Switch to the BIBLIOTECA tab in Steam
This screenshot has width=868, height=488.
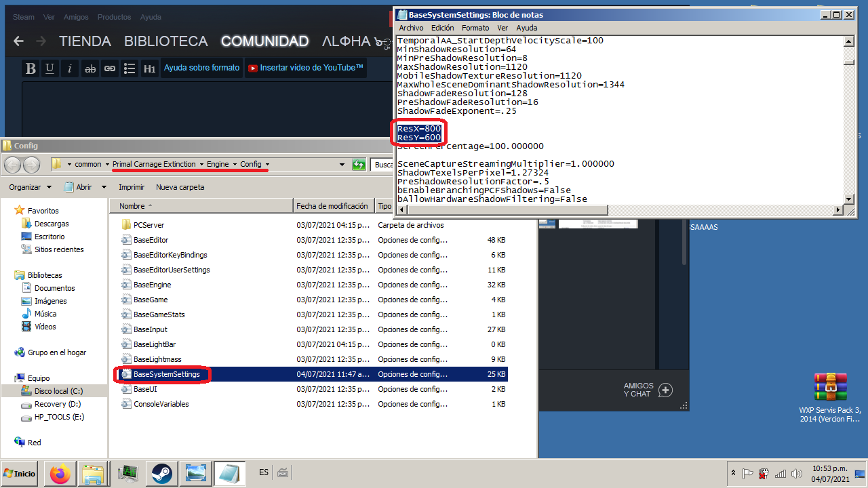coord(166,41)
